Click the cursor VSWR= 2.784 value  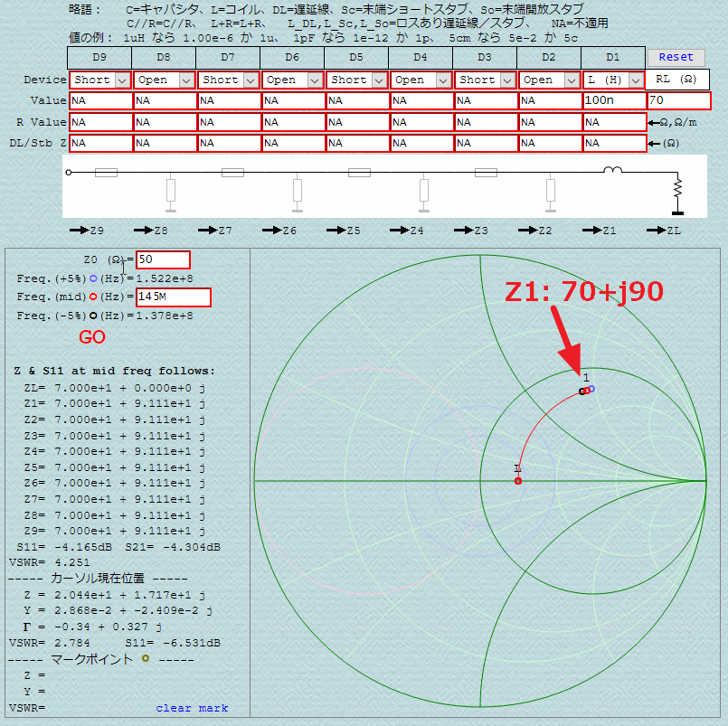pos(49,644)
